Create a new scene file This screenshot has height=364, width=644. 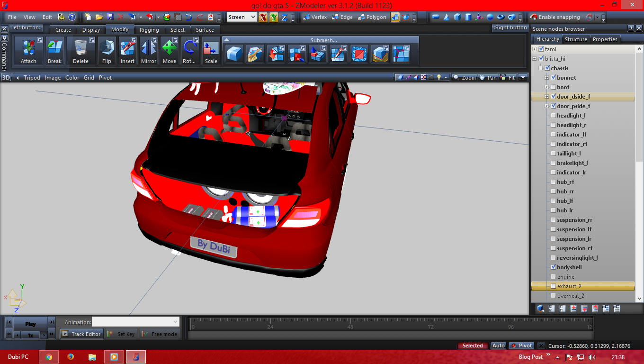point(88,17)
